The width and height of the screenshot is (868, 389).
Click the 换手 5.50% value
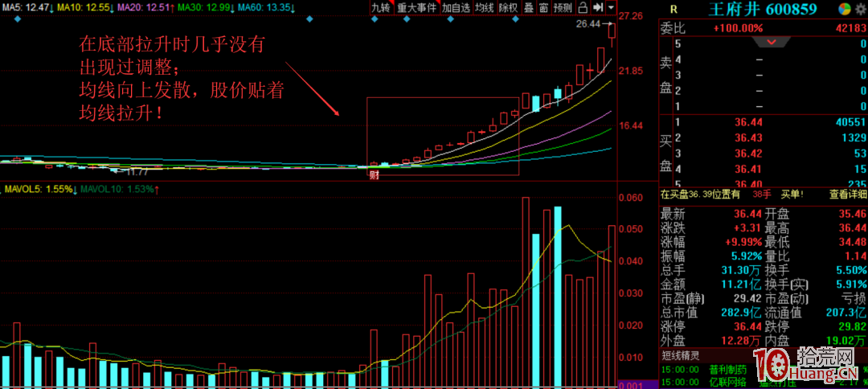click(850, 270)
